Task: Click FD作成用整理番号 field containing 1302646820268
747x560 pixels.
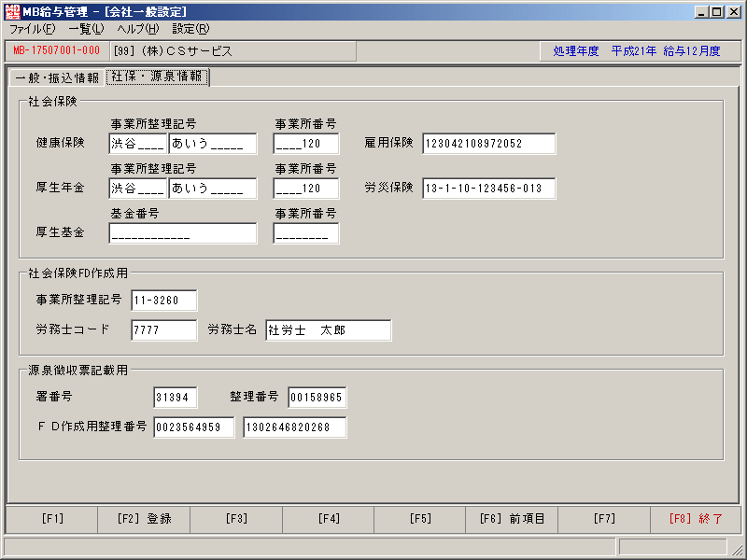Action: 295,427
